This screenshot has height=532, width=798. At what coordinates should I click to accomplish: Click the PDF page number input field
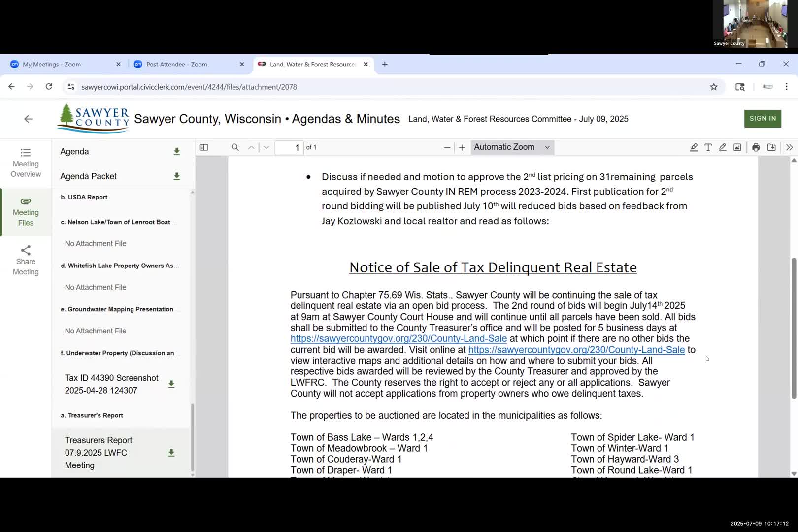coord(289,147)
